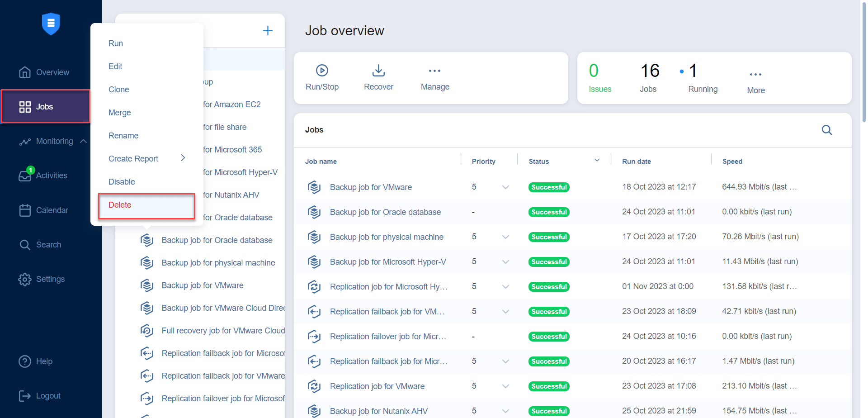The image size is (868, 418).
Task: Select Delete from the context menu
Action: pos(120,204)
